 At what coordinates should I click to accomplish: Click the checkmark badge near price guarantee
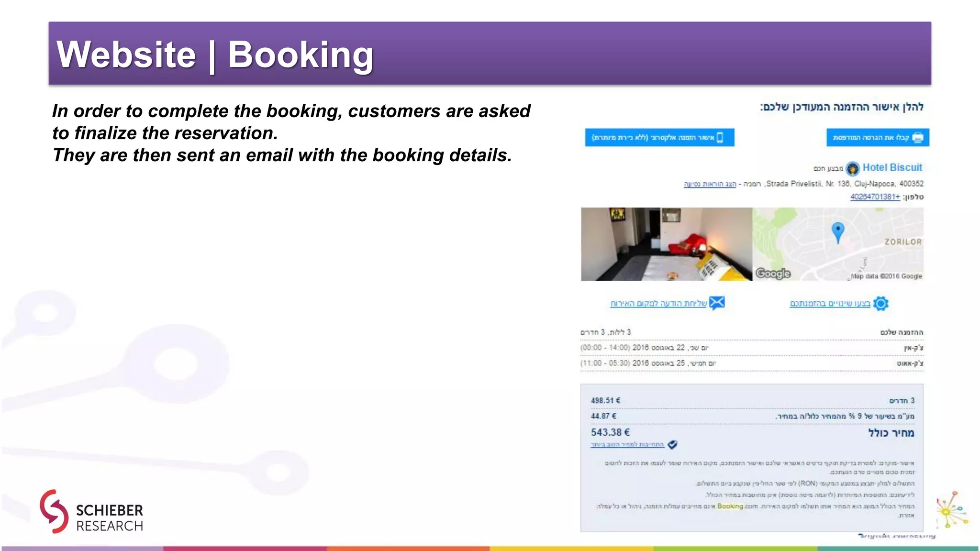(672, 445)
